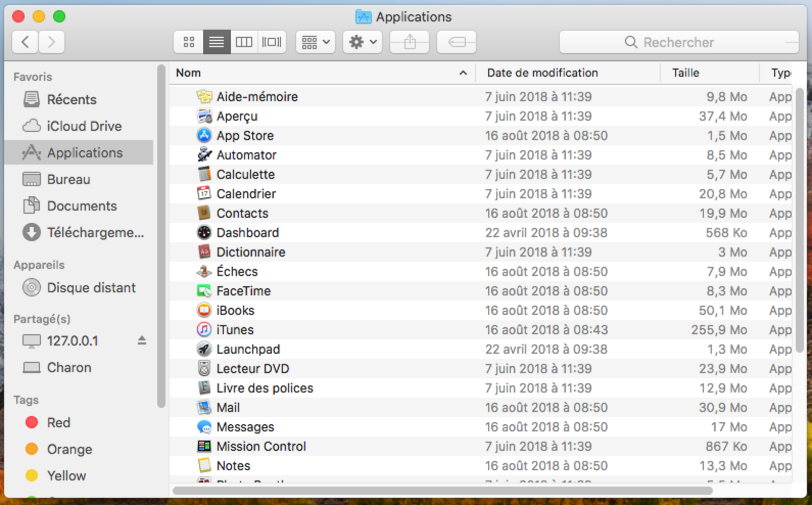Sort by Date de modification column
This screenshot has width=812, height=505.
(x=567, y=73)
